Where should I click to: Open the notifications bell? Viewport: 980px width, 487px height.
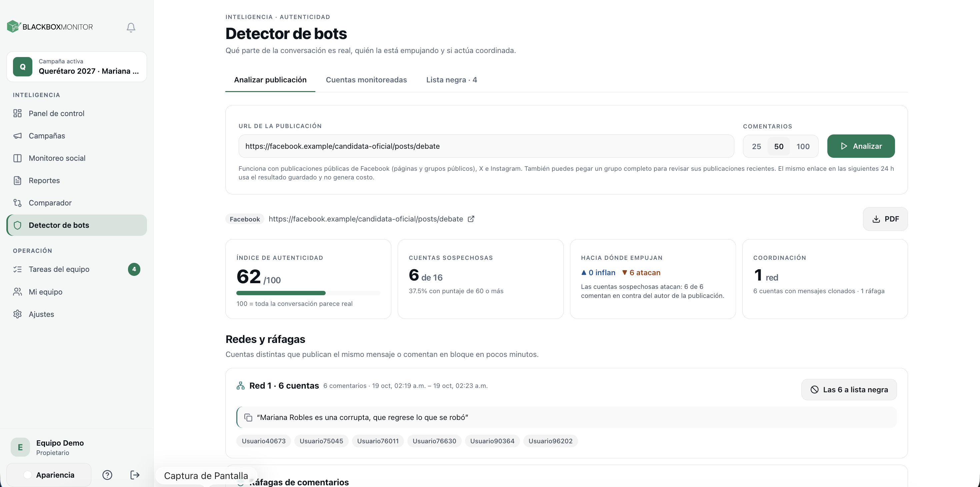[131, 27]
